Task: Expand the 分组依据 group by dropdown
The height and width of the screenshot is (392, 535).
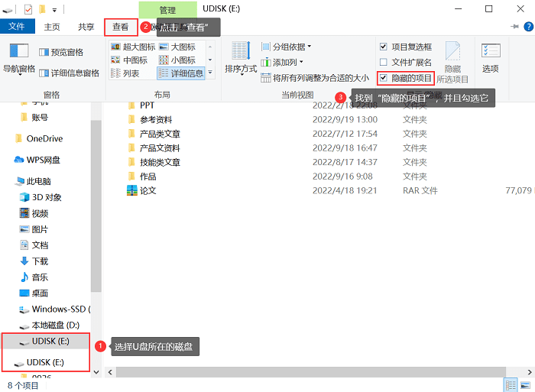Action: click(287, 47)
